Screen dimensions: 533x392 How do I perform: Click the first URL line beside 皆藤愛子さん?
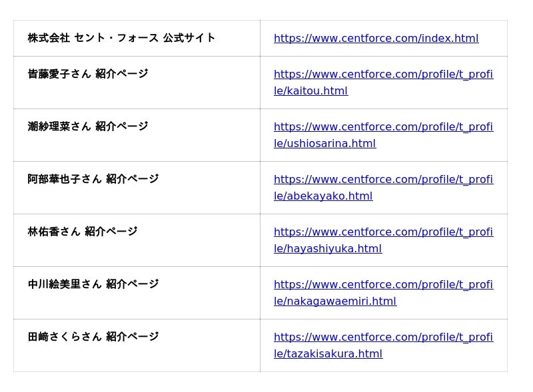[x=383, y=75]
